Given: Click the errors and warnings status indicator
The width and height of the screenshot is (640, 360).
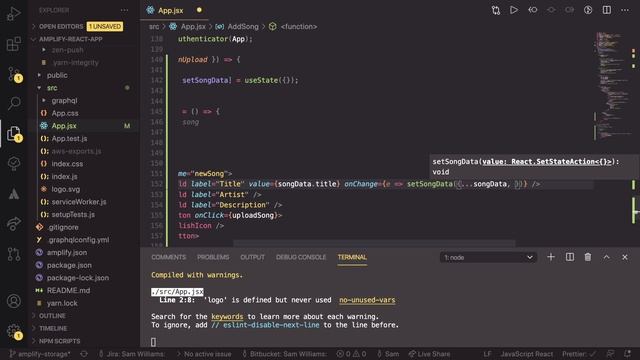Looking at the screenshot, I should tap(351, 354).
